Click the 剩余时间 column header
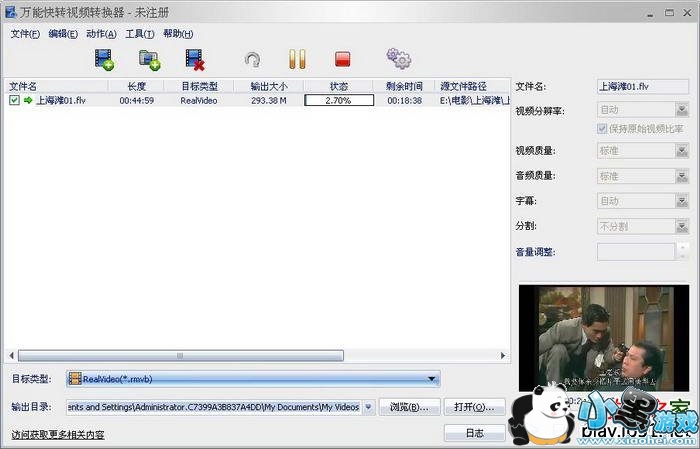 pyautogui.click(x=404, y=86)
